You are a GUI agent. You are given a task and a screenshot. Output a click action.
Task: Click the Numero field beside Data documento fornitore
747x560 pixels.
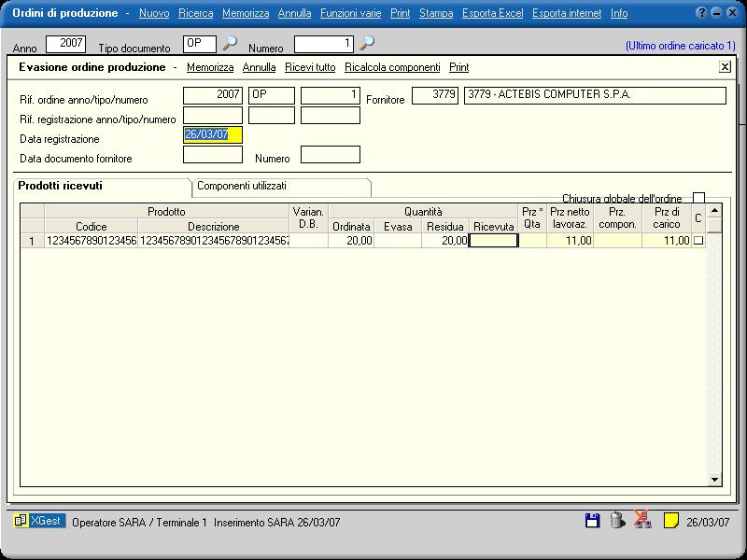point(331,154)
